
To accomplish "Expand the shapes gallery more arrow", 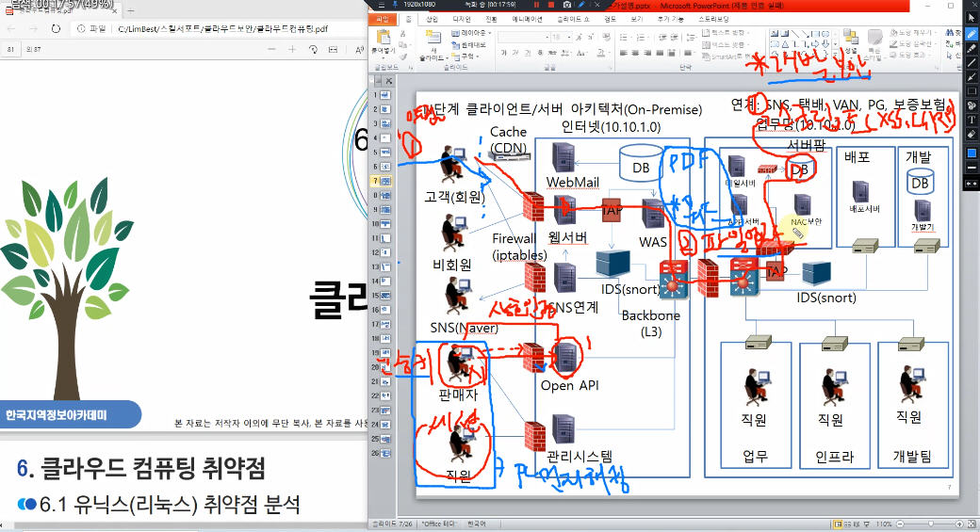I will pos(835,55).
